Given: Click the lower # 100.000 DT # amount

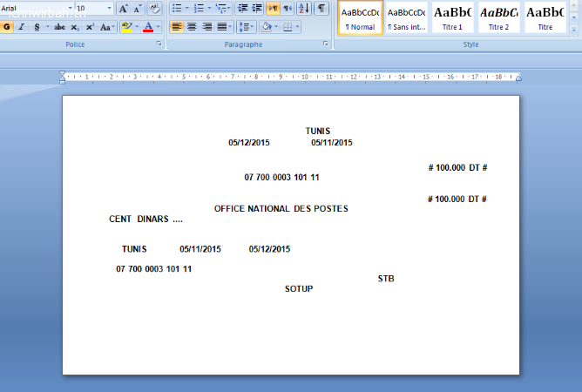Looking at the screenshot, I should tap(457, 199).
